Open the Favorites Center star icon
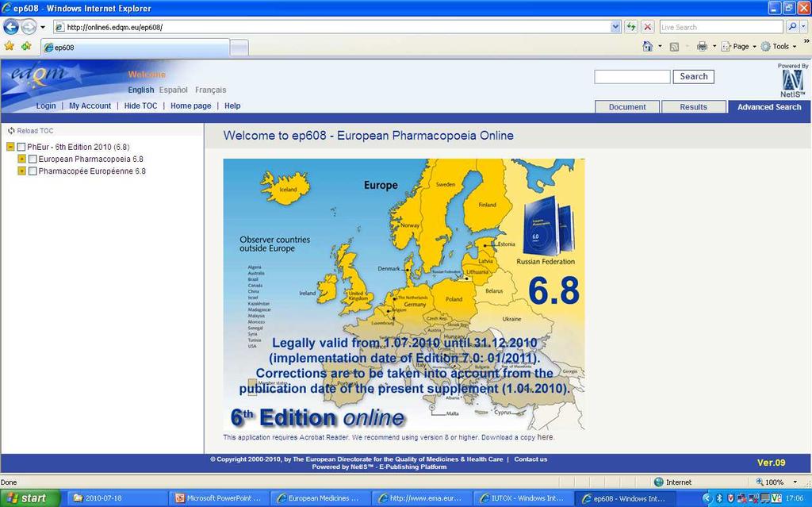Image resolution: width=812 pixels, height=507 pixels. coord(10,47)
